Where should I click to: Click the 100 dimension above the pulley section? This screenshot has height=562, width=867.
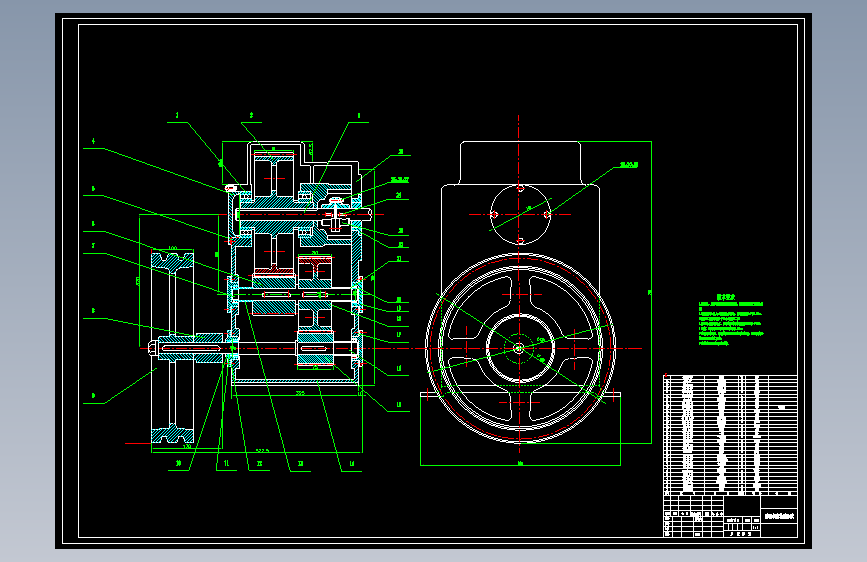pos(173,248)
